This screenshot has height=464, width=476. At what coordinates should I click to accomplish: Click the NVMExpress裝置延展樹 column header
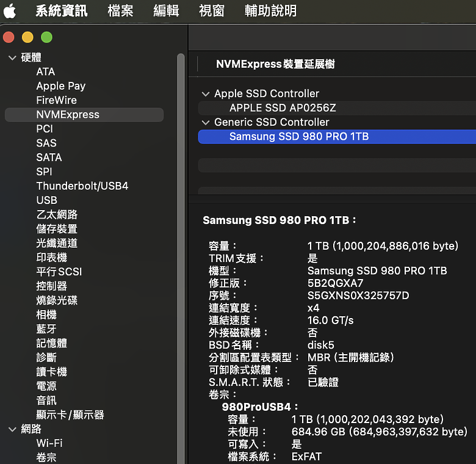click(275, 64)
